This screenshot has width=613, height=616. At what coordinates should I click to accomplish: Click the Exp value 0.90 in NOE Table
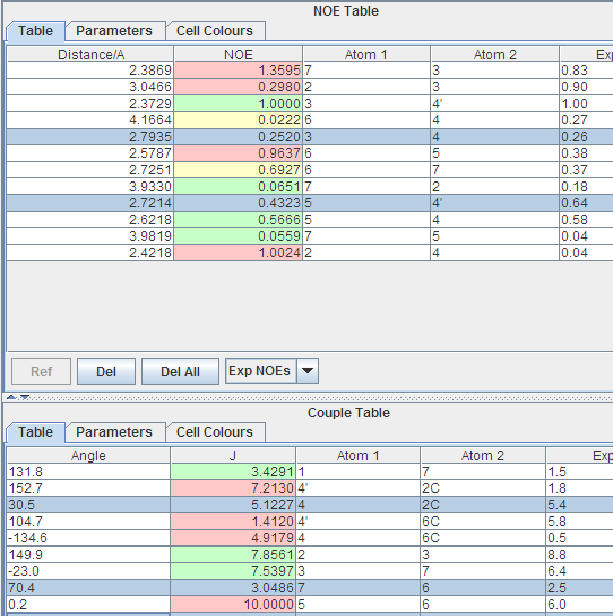(x=586, y=87)
